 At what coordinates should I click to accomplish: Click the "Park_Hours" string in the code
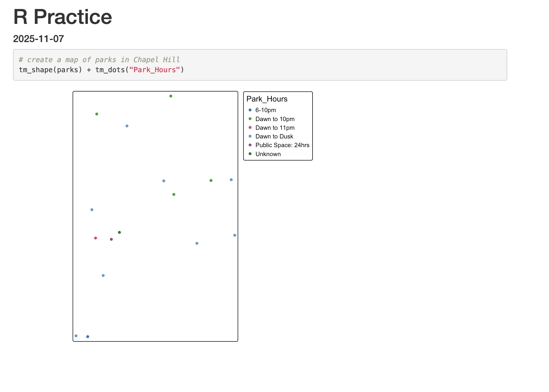(x=154, y=70)
